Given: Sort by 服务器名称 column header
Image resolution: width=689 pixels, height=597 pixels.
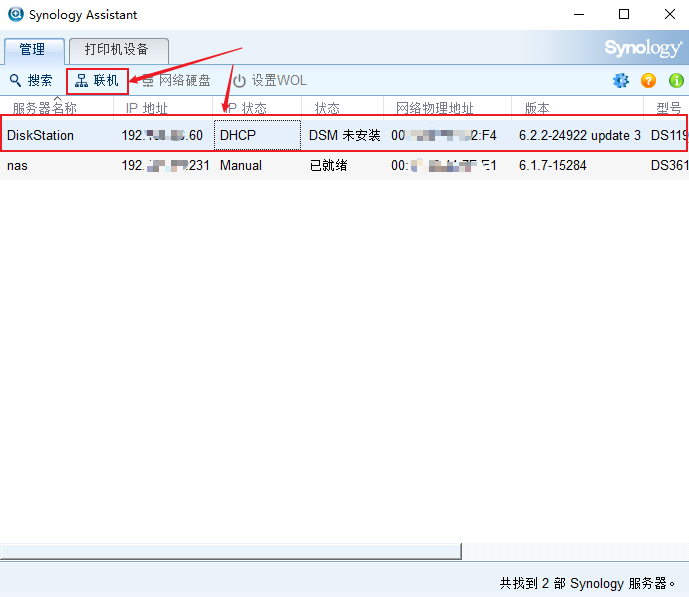Looking at the screenshot, I should coord(57,107).
